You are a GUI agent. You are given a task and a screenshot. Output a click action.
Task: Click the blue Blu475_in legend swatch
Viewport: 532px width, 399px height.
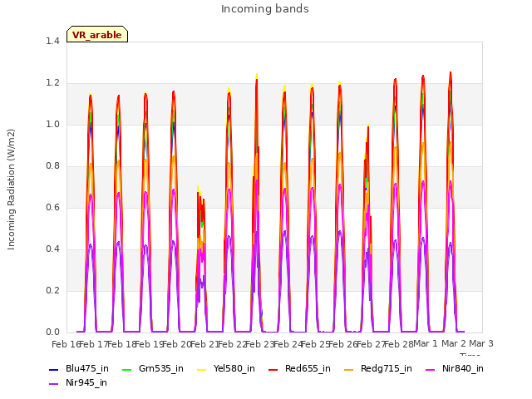53,369
